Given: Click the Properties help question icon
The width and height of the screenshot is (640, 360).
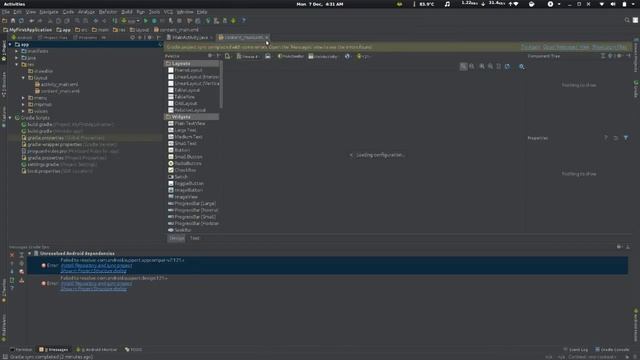Looking at the screenshot, I should pyautogui.click(x=606, y=138).
